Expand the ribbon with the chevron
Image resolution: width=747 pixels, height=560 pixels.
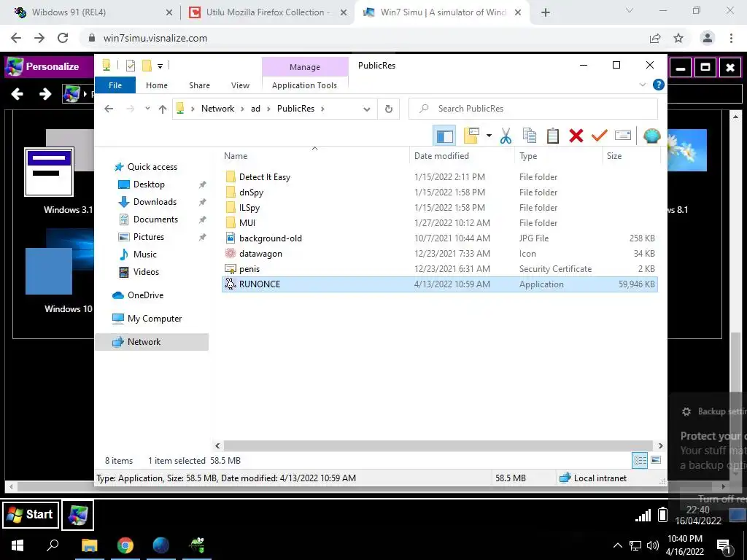[x=642, y=85]
